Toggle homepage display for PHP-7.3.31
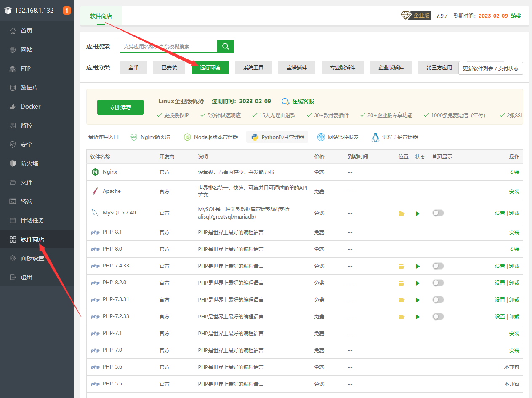This screenshot has width=532, height=398. (x=438, y=299)
